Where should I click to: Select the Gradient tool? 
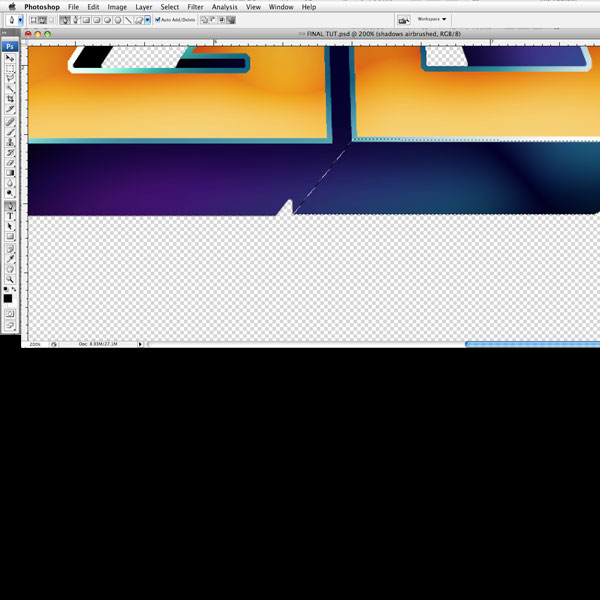(x=10, y=173)
